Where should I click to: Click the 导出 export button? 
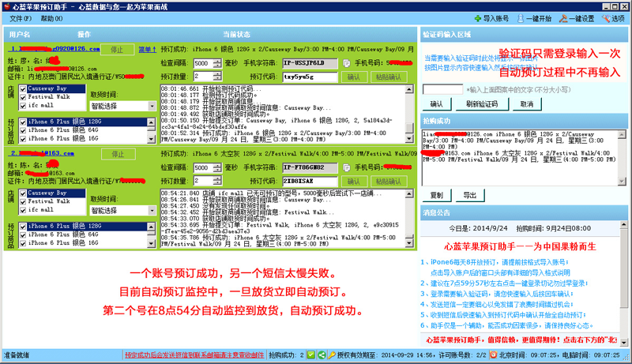469,194
